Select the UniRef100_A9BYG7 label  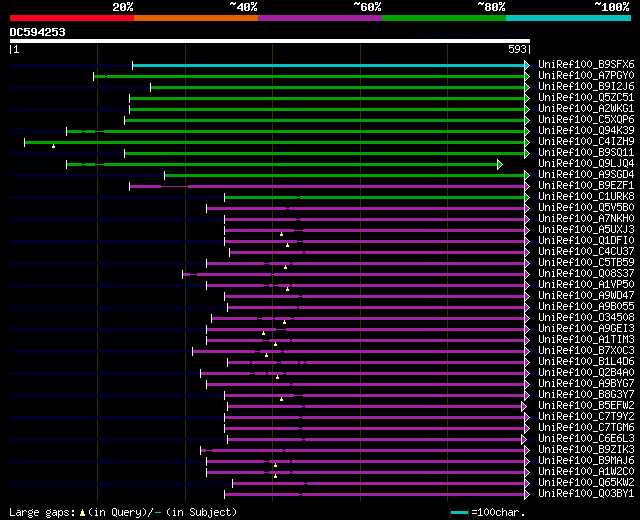coord(586,384)
